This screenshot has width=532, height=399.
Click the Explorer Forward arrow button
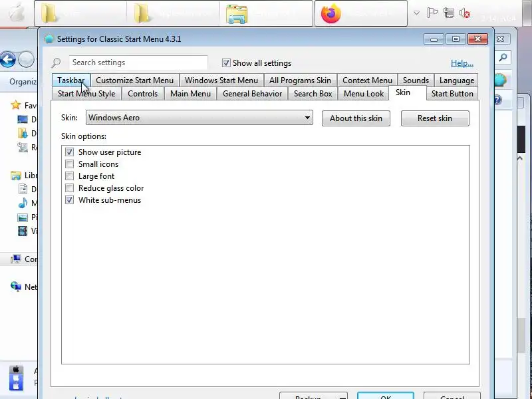[27, 60]
